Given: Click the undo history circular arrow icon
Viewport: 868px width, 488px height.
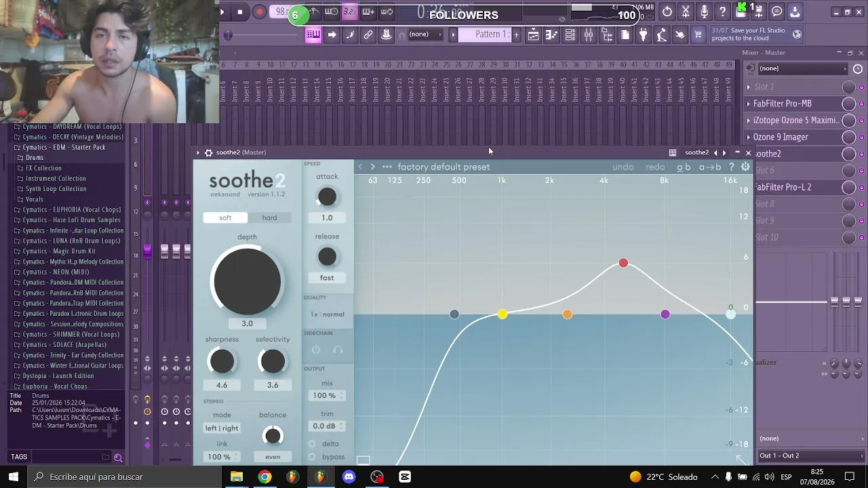Looking at the screenshot, I should pos(667,12).
